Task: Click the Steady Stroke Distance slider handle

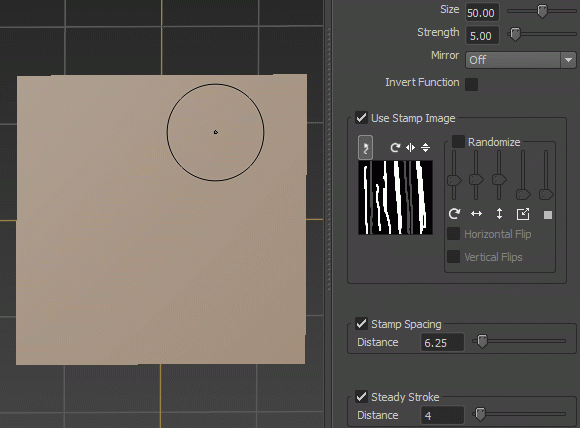Action: tap(480, 414)
